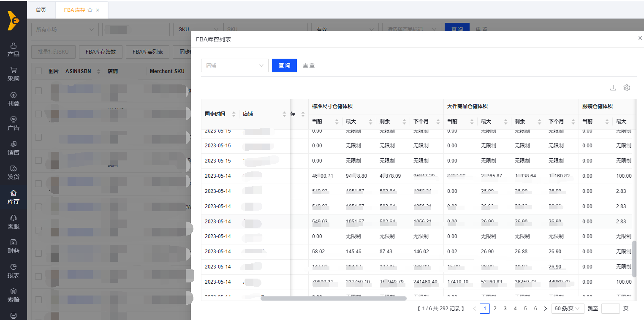Click the horizontal scrollbar in dialog table
The height and width of the screenshot is (320, 644).
(334, 298)
